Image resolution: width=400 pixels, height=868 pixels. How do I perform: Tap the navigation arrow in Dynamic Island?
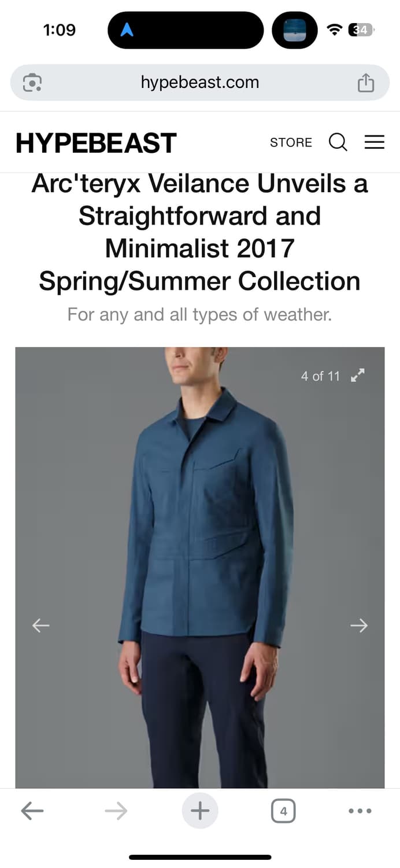tap(127, 30)
